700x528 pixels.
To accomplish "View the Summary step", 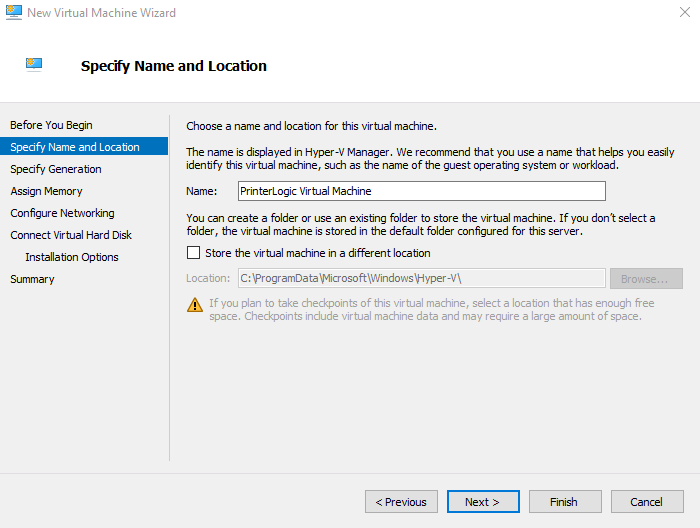I will tap(32, 279).
